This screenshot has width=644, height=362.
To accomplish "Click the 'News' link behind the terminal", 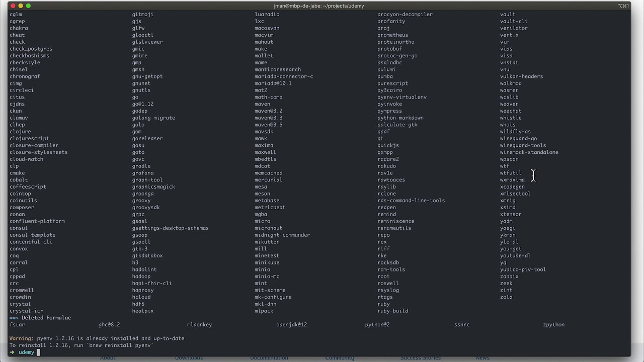I will click(x=482, y=358).
